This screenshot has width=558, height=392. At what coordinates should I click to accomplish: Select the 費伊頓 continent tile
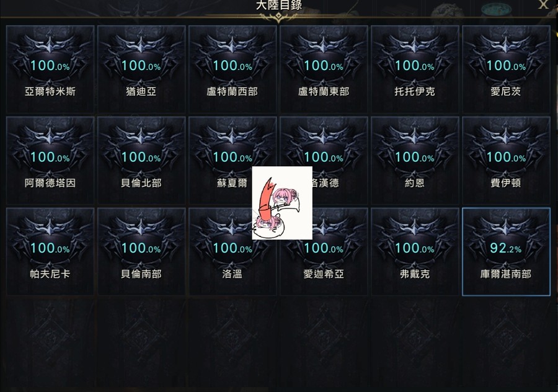[x=506, y=161]
